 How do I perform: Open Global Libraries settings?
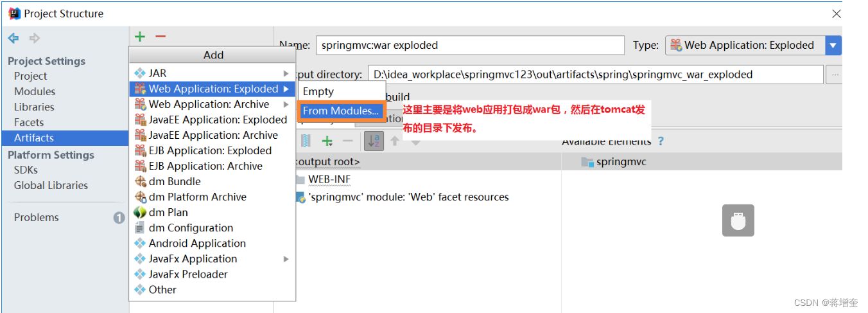coord(51,185)
